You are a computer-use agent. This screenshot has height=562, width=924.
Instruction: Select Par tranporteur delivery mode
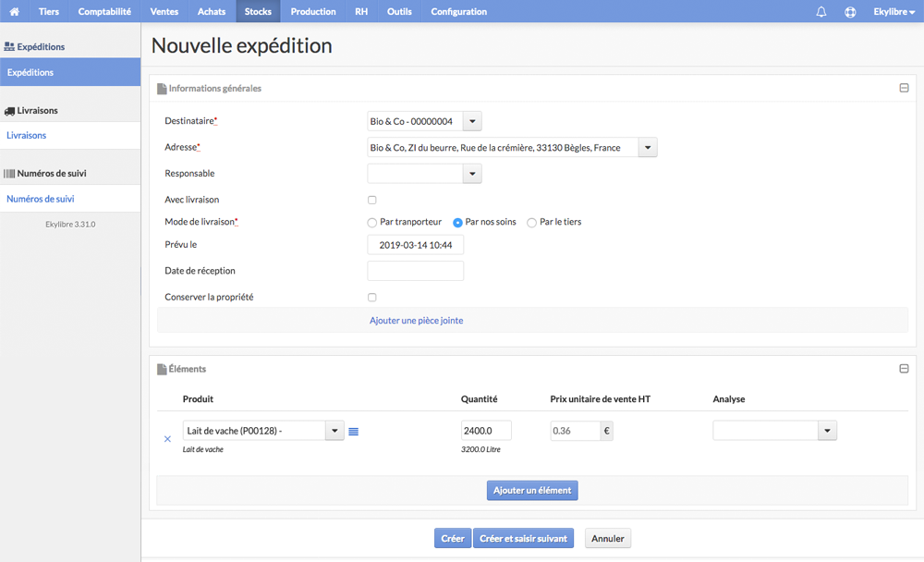tap(371, 223)
